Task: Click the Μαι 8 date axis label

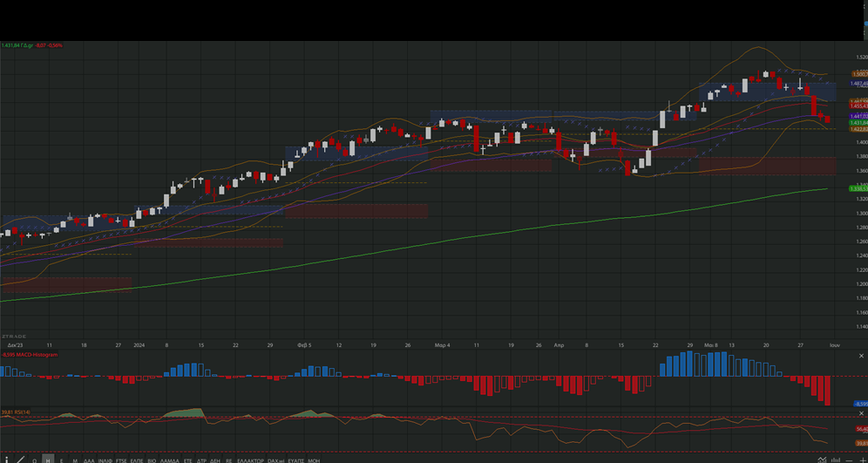Action: (x=711, y=344)
